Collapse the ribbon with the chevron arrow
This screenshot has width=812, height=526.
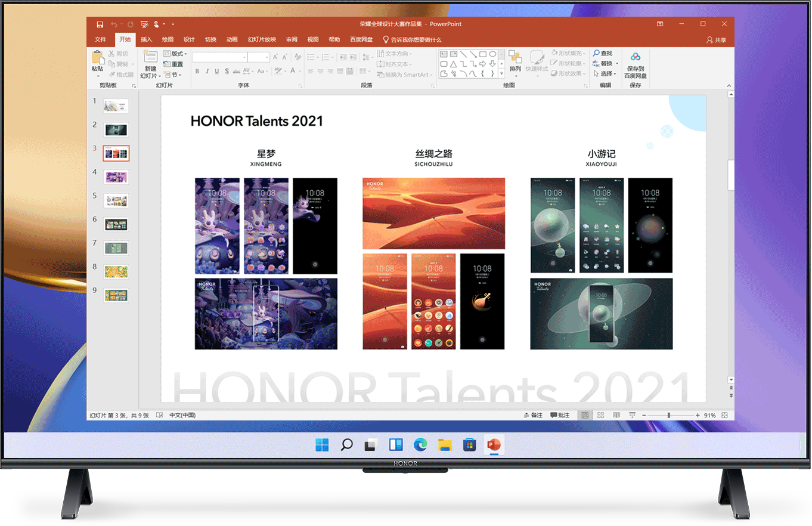(728, 85)
